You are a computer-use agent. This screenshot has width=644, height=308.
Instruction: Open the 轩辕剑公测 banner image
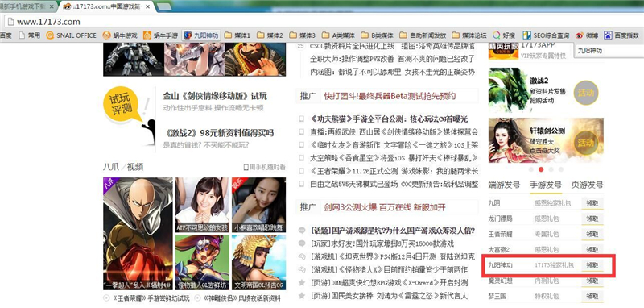[546, 140]
